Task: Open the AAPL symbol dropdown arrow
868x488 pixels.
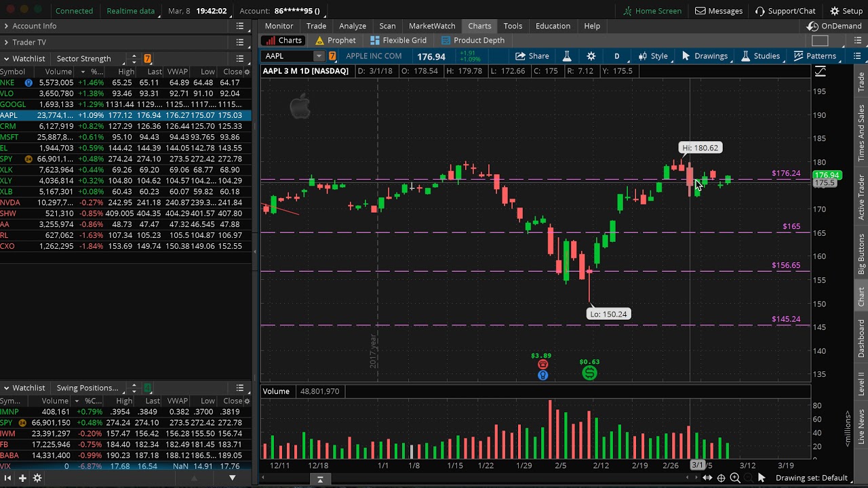Action: coord(319,56)
